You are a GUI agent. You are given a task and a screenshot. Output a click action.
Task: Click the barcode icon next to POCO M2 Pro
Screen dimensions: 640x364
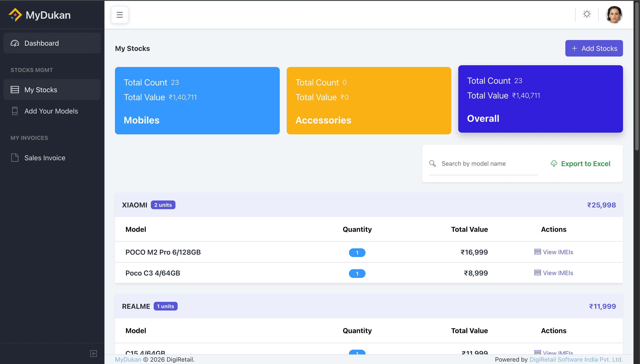537,252
